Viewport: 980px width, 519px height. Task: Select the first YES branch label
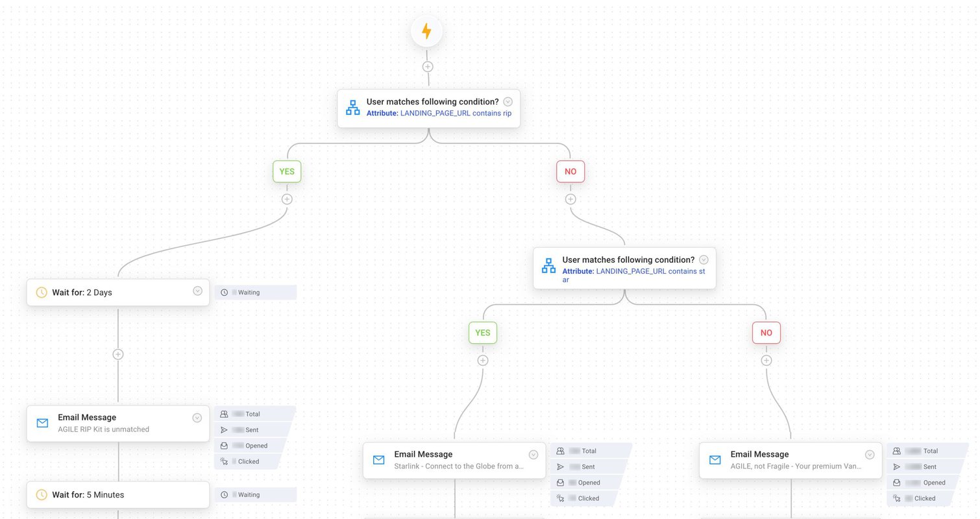click(x=287, y=172)
